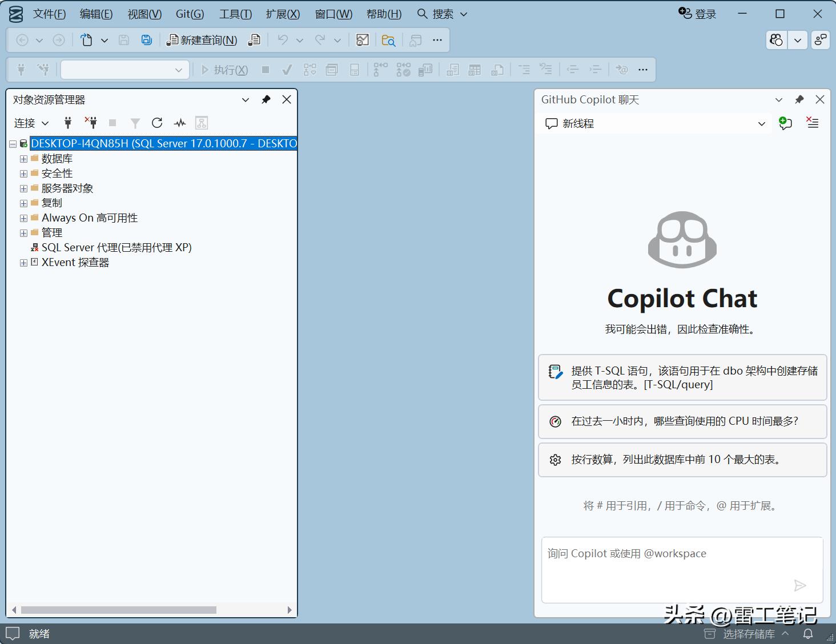Click the Undo arrow icon
This screenshot has height=644, width=836.
pyautogui.click(x=283, y=40)
